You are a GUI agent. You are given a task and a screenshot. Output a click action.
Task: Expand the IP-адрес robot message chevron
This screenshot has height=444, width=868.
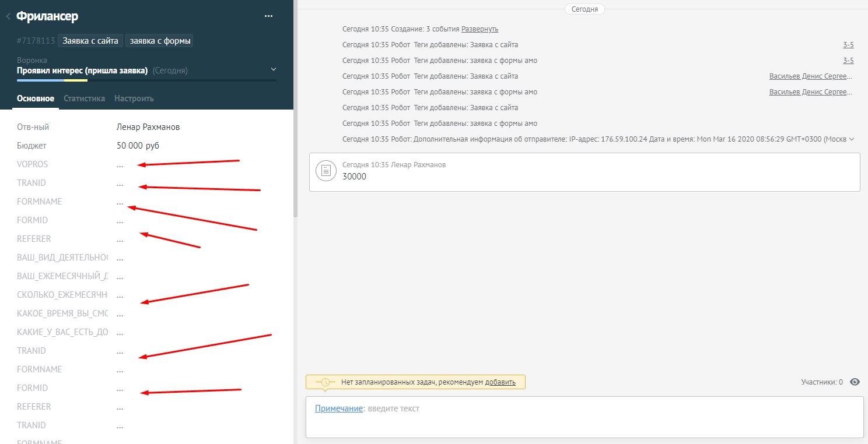click(x=852, y=139)
